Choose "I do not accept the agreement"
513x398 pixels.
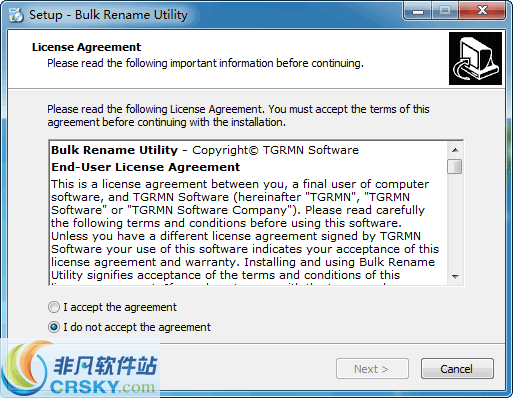pos(54,327)
